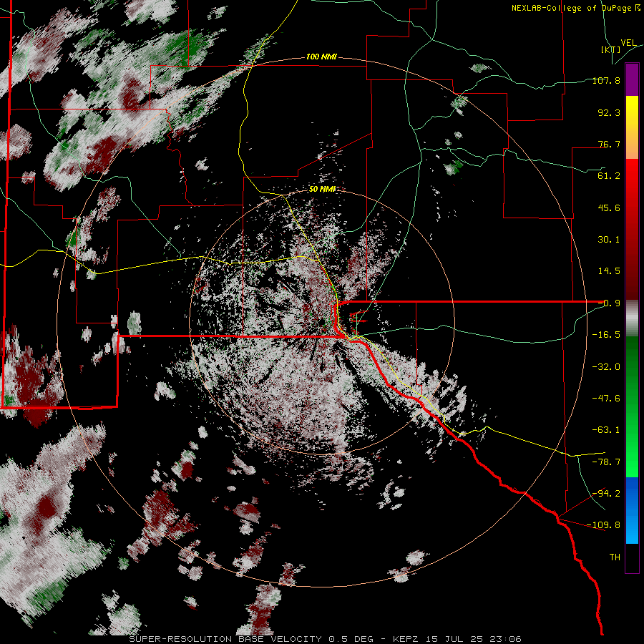Click the 76.7 velocity scale value
Screen dimensions: 644x644
[609, 144]
